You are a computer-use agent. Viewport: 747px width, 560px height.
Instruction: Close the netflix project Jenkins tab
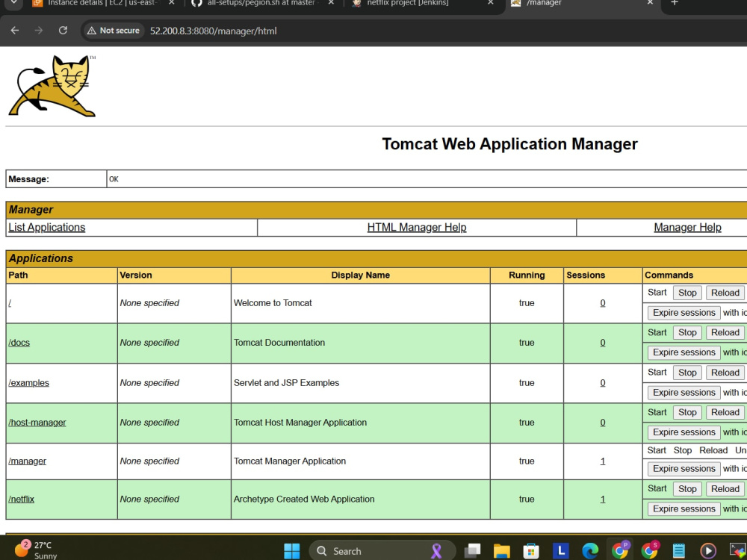click(491, 3)
